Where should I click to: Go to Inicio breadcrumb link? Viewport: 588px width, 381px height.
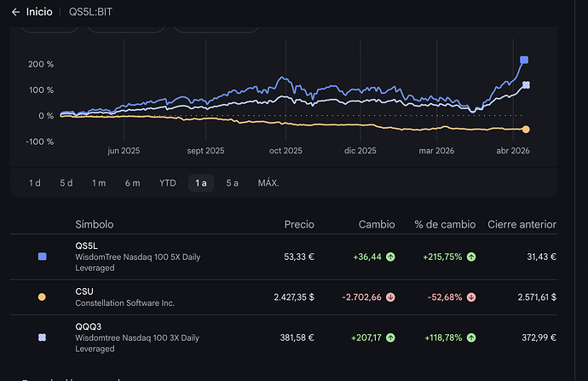[39, 12]
